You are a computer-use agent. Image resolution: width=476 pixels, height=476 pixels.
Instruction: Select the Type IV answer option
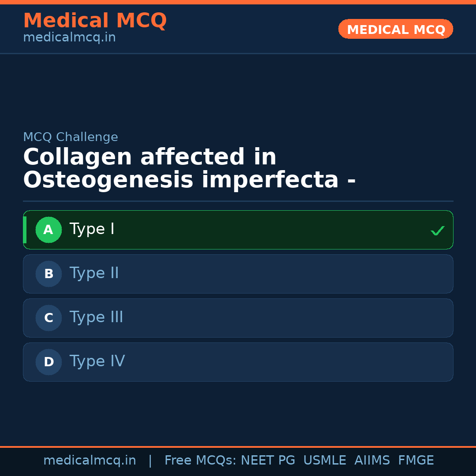click(97, 361)
